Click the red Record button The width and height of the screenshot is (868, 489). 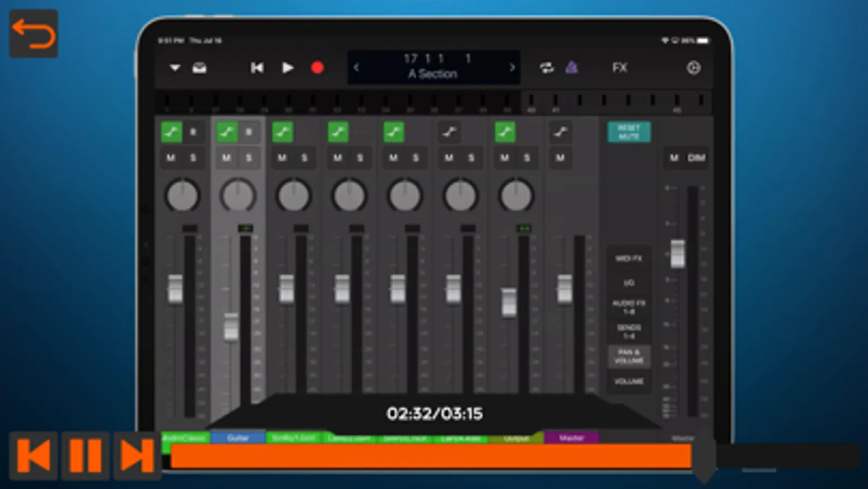click(x=318, y=68)
